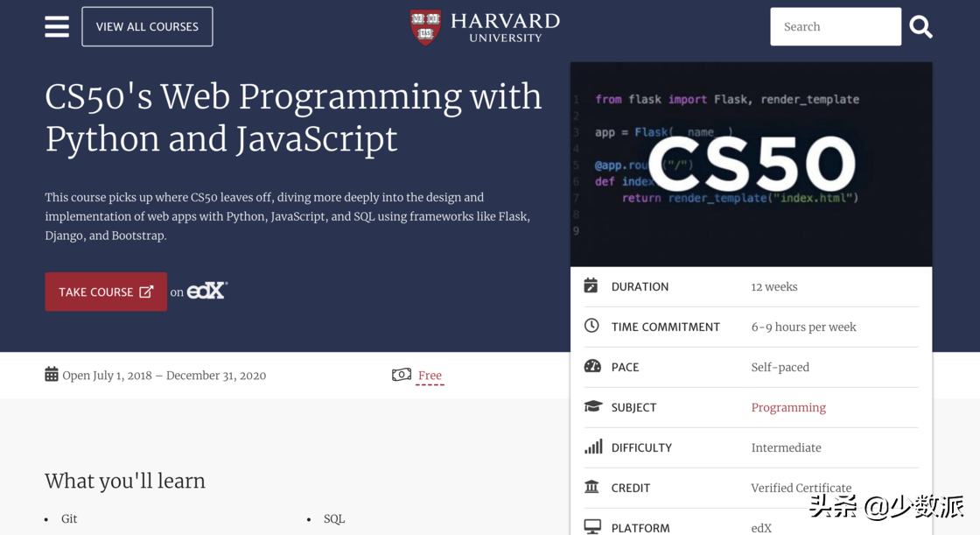Screen dimensions: 980x535
Task: Click the external-link icon on Take Course
Action: (146, 292)
